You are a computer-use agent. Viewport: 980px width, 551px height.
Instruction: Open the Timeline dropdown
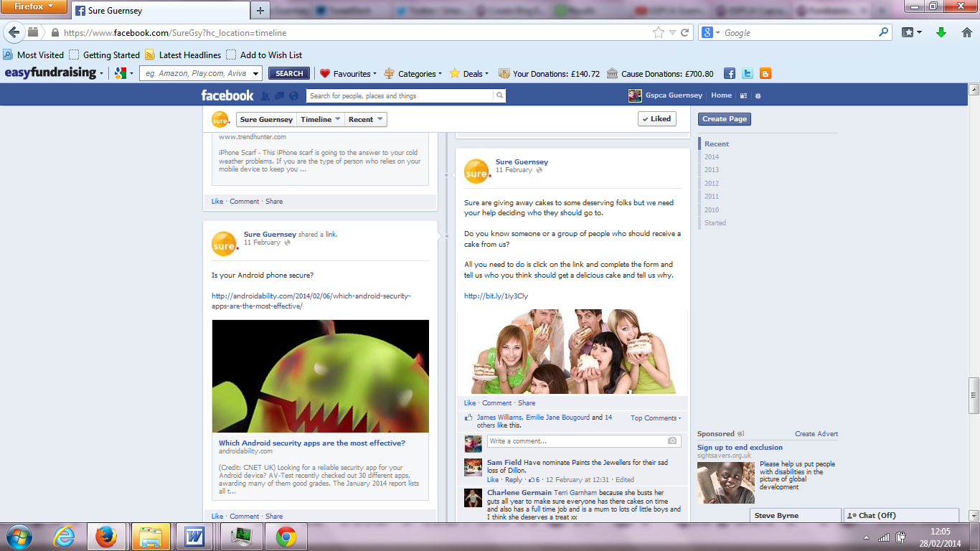(x=320, y=119)
